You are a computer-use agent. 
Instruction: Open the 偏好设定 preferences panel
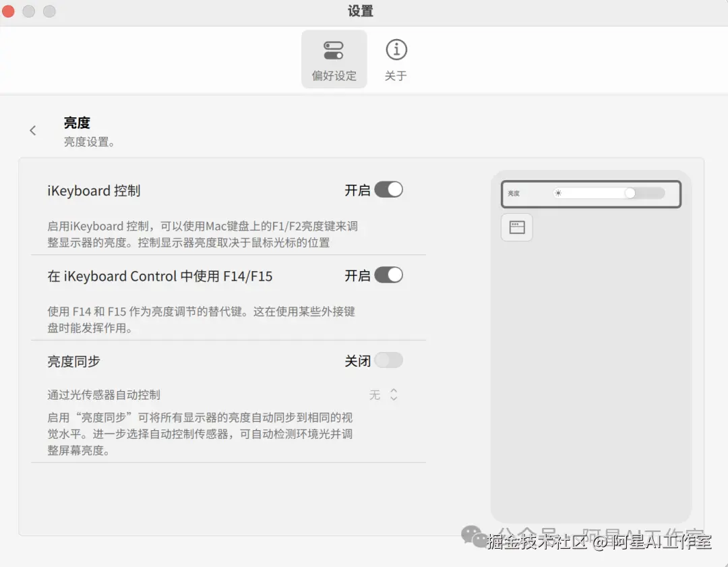point(334,59)
